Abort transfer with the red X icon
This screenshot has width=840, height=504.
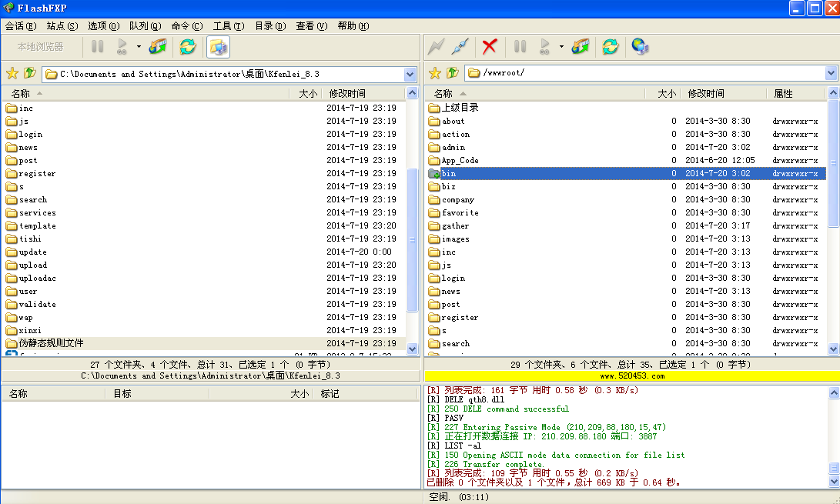pos(489,46)
